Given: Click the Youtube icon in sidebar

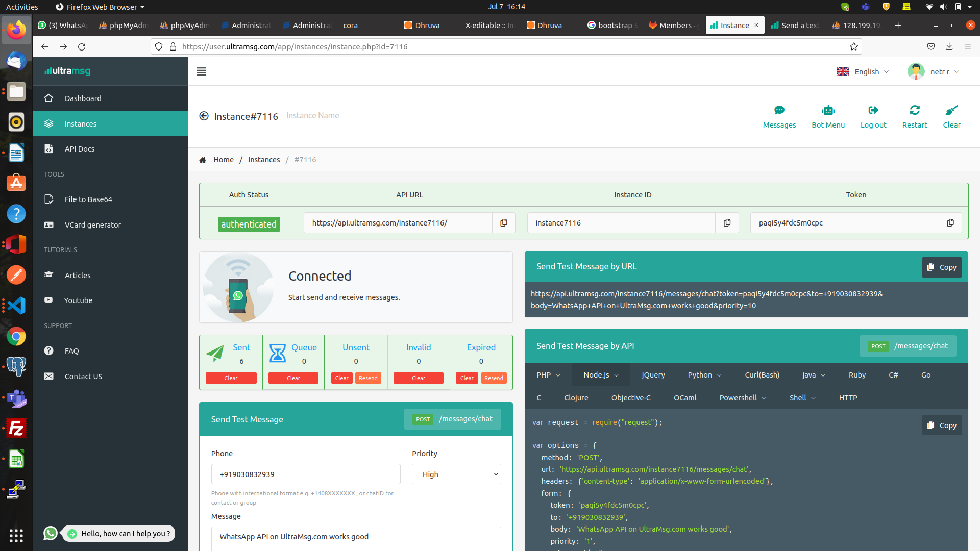Looking at the screenshot, I should click(48, 300).
